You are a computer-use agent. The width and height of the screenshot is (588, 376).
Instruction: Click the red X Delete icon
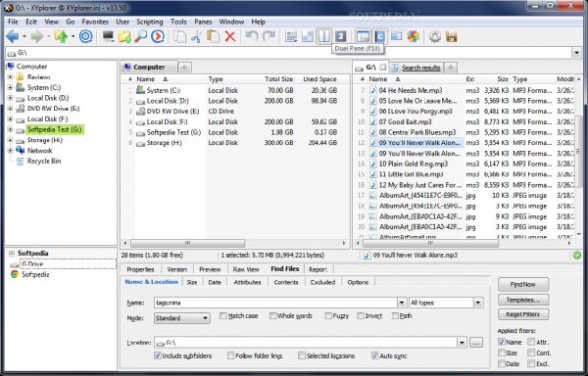[x=230, y=36]
